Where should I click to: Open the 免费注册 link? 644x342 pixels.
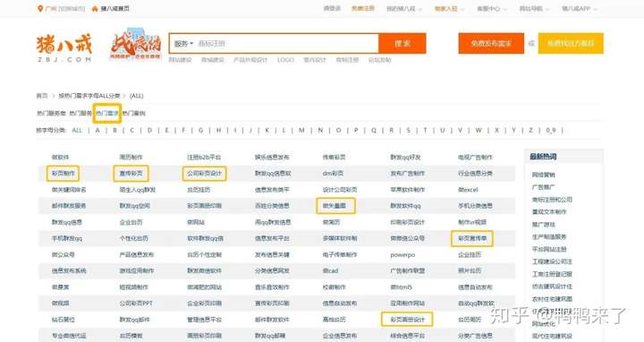click(362, 8)
